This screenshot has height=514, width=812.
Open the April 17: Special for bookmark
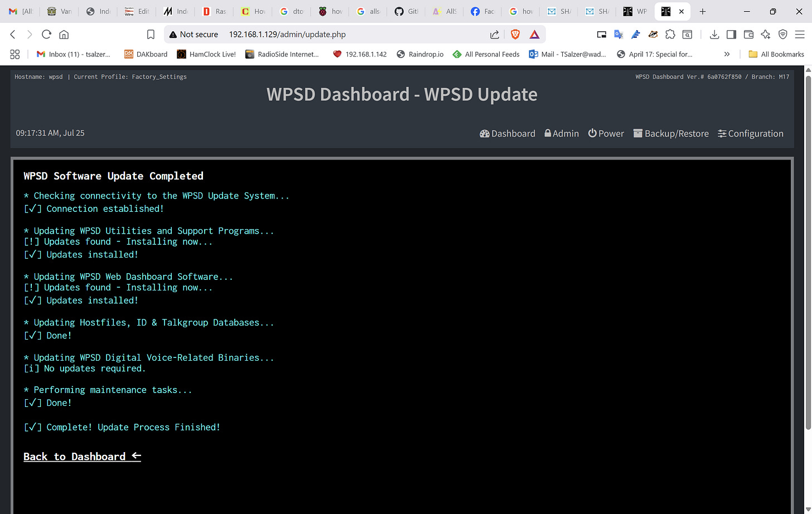tap(655, 54)
